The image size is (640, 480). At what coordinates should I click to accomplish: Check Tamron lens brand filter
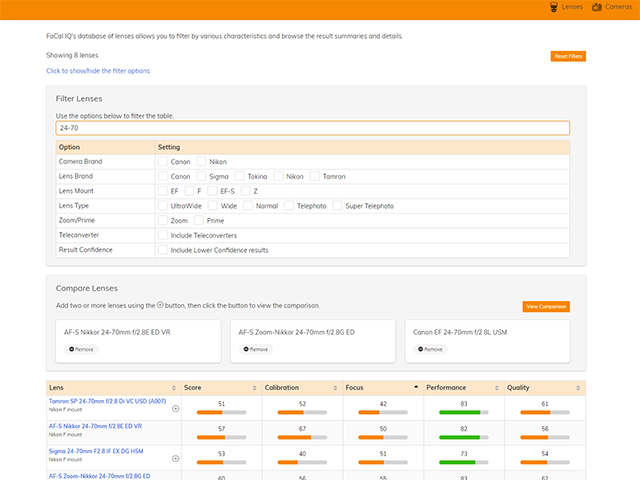coord(315,176)
